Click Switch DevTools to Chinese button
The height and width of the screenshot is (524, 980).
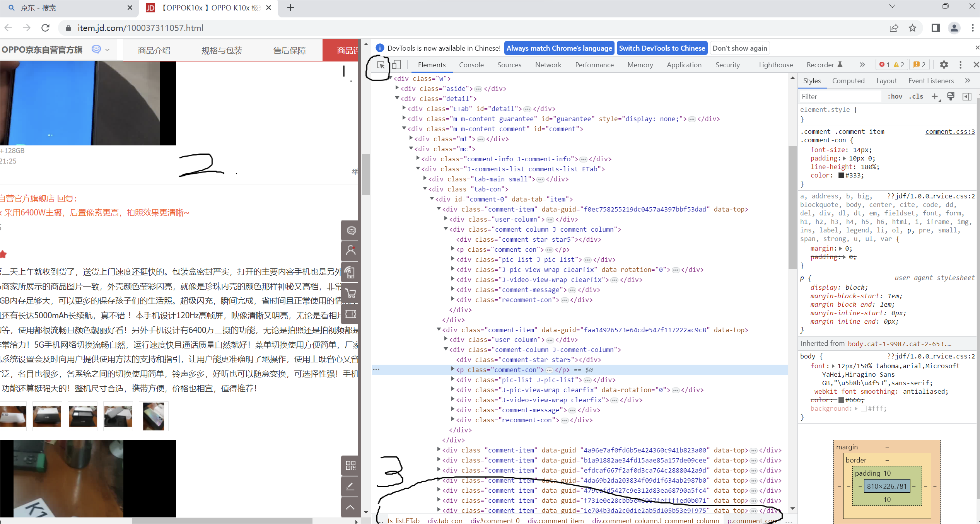click(x=662, y=48)
